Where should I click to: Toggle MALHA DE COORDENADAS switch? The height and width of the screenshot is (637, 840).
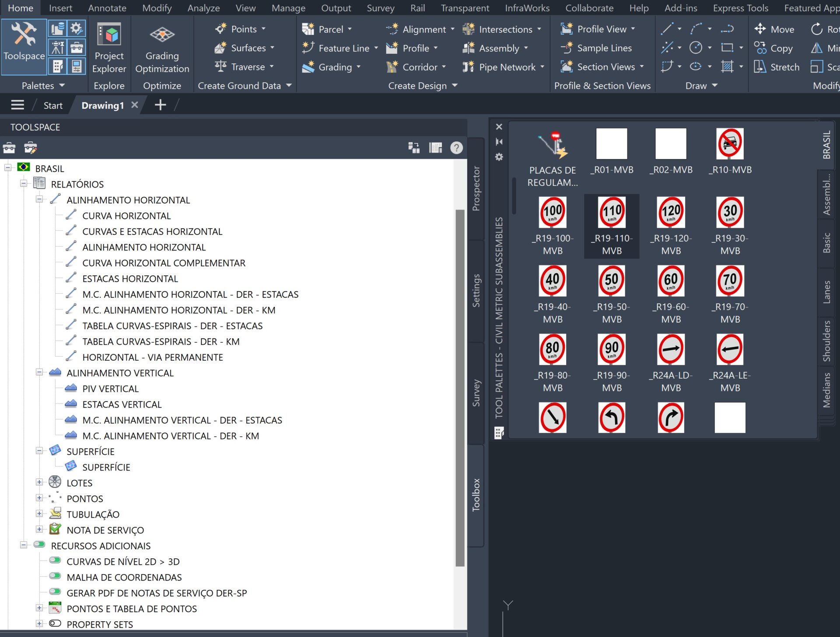tap(55, 577)
